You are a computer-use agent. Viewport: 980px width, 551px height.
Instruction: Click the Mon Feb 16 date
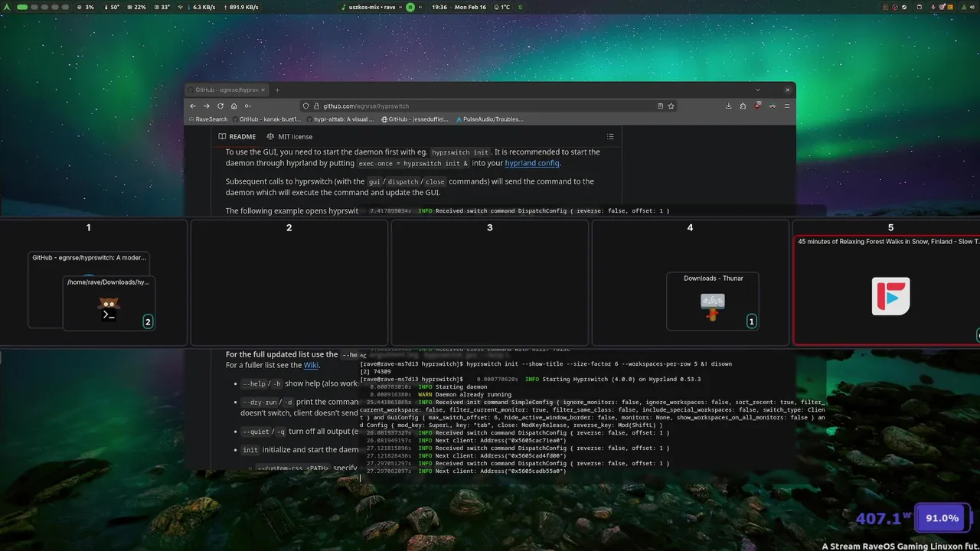471,7
